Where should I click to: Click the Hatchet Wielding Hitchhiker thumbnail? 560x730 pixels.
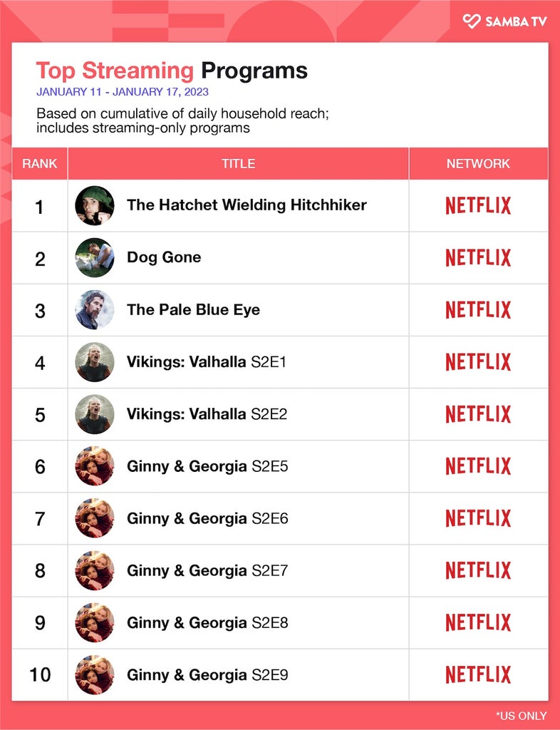95,205
